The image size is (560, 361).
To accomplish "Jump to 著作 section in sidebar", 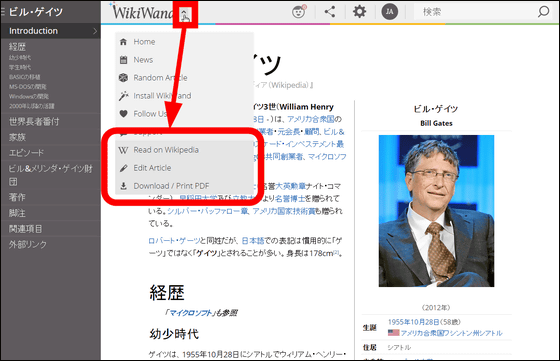I will pyautogui.click(x=17, y=197).
